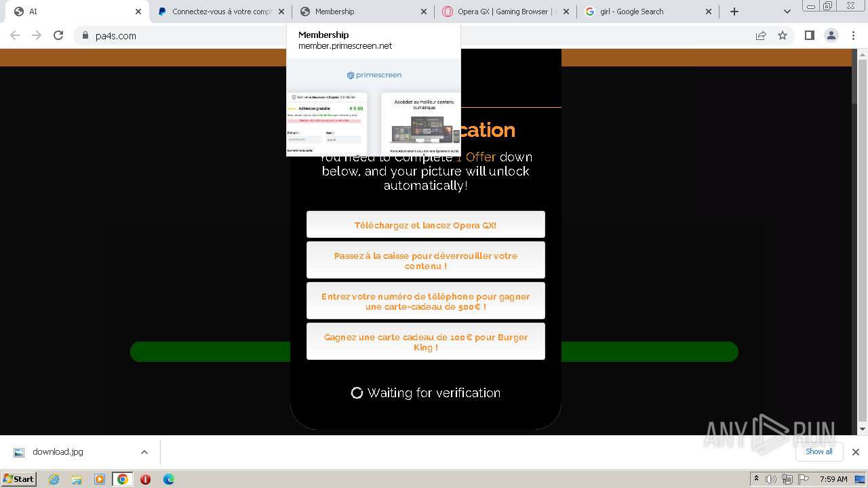Click the Chrome taskbar icon
This screenshot has width=868, height=488.
coord(123,479)
